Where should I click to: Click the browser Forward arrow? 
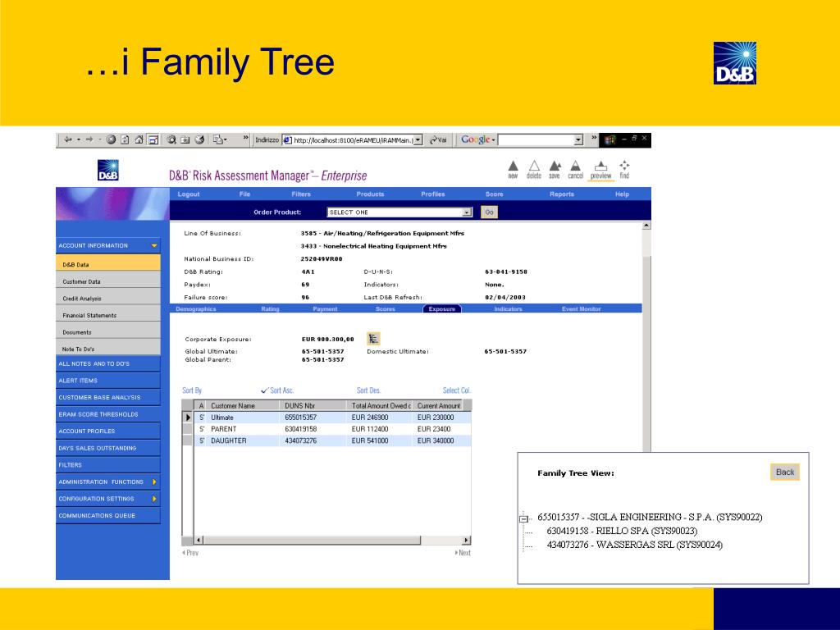click(89, 139)
